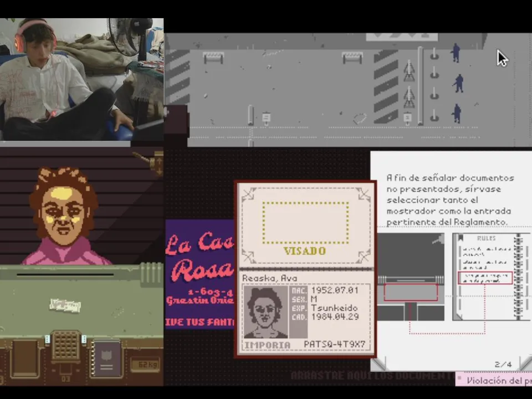
Task: Click the pink Violación citation slip
Action: point(494,380)
